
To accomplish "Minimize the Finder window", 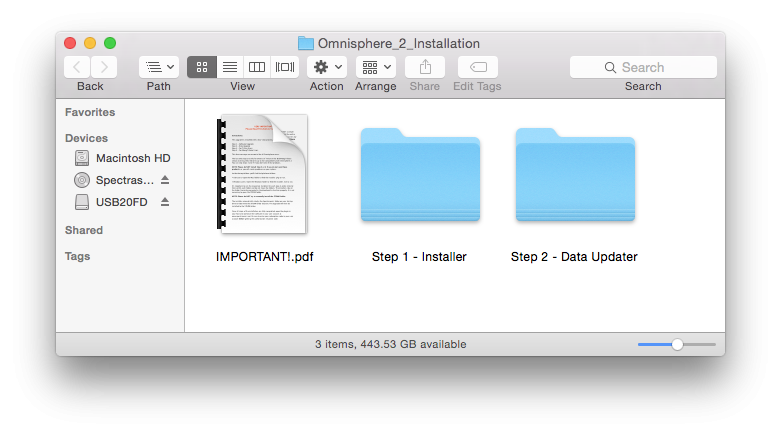I will pos(90,43).
